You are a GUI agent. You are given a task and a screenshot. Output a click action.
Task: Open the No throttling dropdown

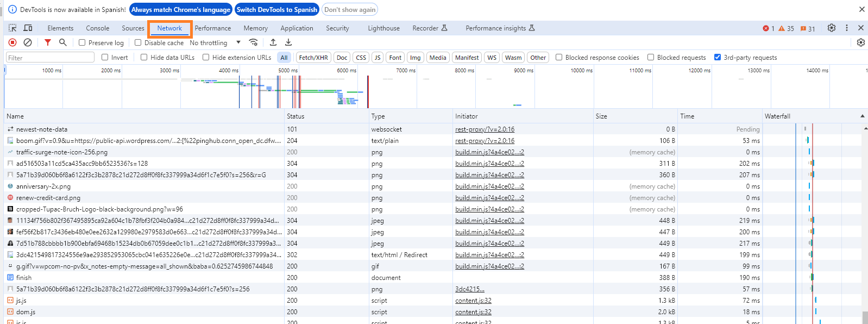point(215,42)
